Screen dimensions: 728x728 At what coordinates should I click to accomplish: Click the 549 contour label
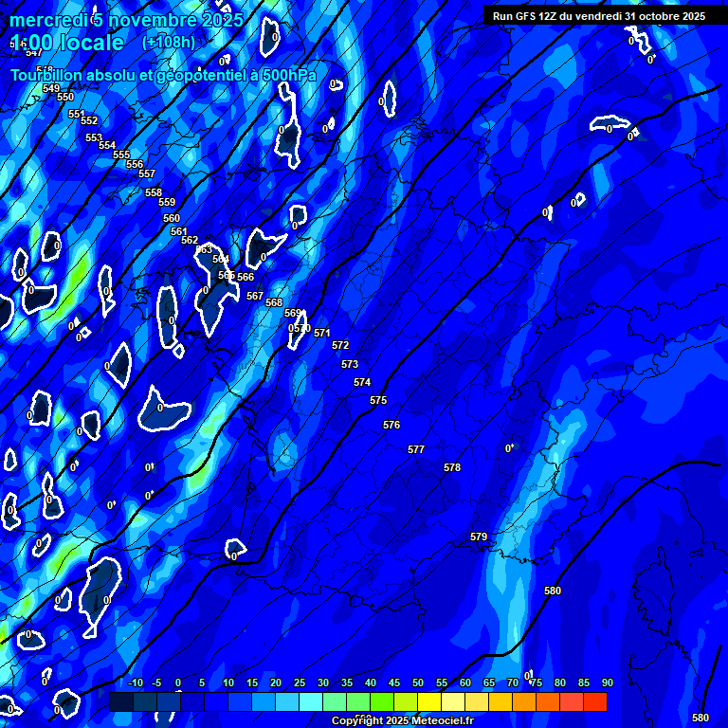[51, 88]
